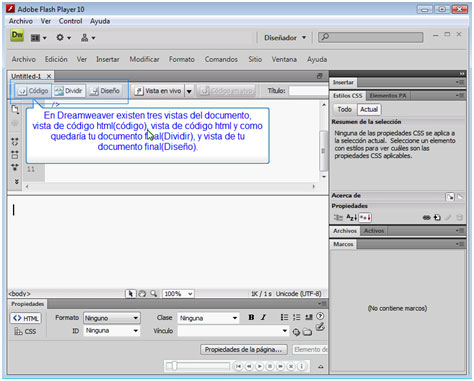This screenshot has width=474, height=381.
Task: Click the Dreamweaver Dw logo icon
Action: click(17, 36)
